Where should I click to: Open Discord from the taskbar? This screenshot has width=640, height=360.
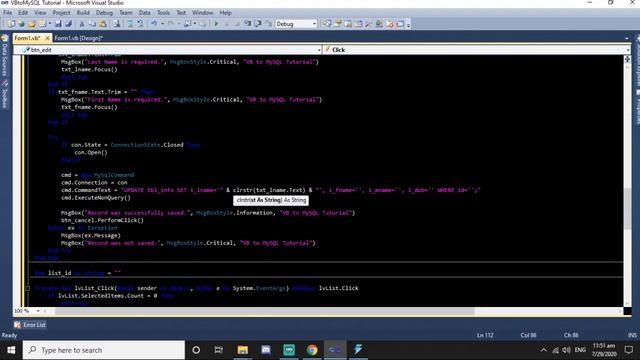pyautogui.click(x=266, y=350)
